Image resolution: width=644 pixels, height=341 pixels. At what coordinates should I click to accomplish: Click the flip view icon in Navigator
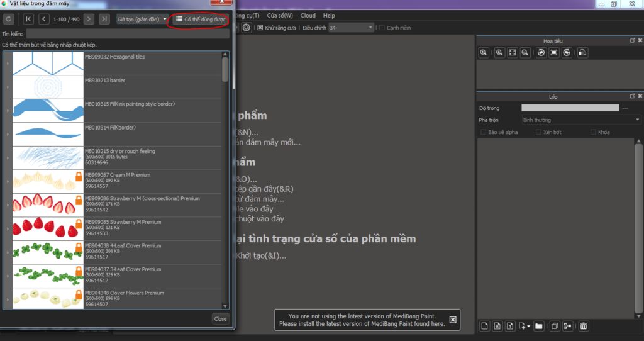click(582, 53)
